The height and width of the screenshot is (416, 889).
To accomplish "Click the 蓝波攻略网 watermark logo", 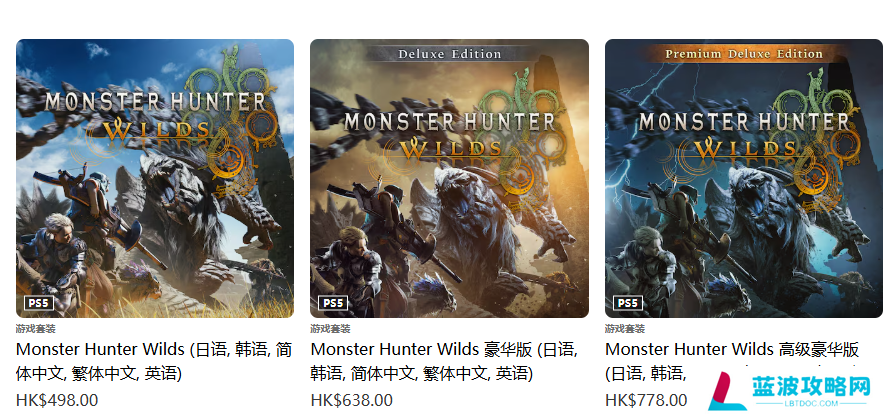I will 790,391.
